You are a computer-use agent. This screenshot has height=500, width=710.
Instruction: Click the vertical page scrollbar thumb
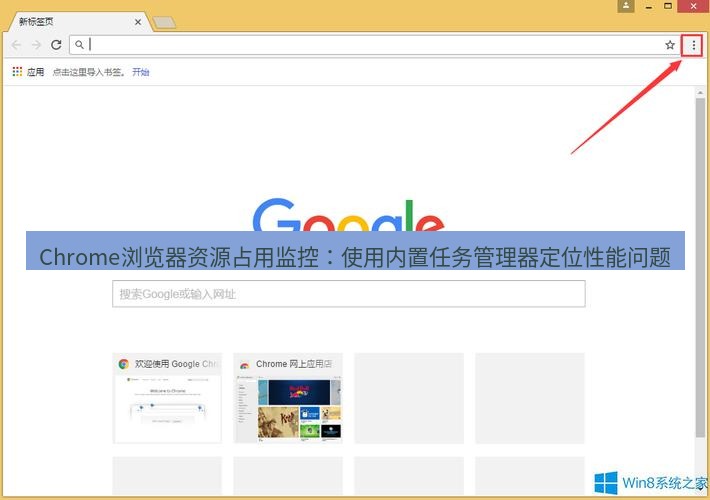700,267
